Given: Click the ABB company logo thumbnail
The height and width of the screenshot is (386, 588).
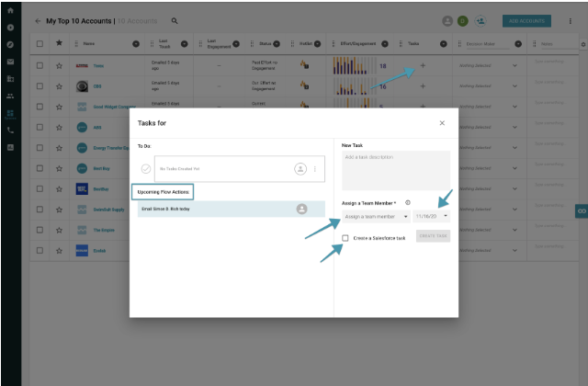Looking at the screenshot, I should 82,127.
